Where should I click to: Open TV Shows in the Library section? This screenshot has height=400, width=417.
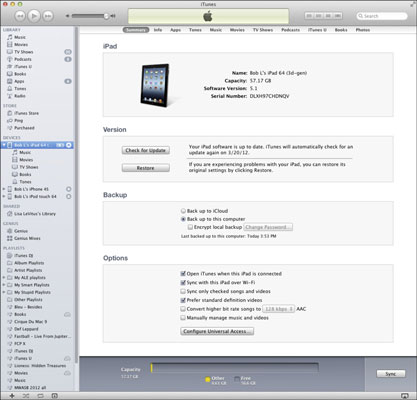pos(23,52)
